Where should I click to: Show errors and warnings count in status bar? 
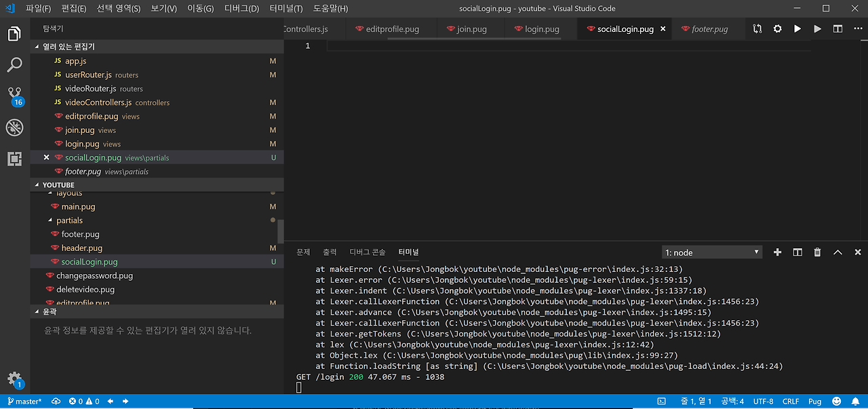(x=84, y=402)
